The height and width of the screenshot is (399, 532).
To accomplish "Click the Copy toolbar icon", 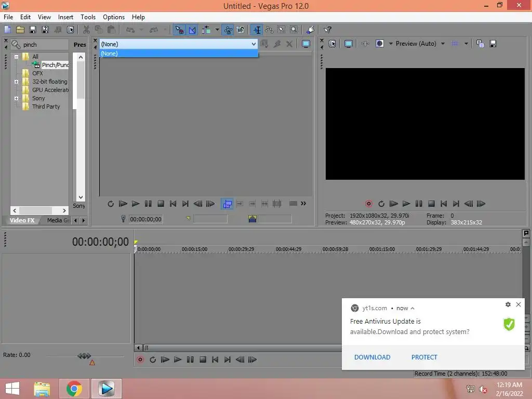I will tap(99, 30).
